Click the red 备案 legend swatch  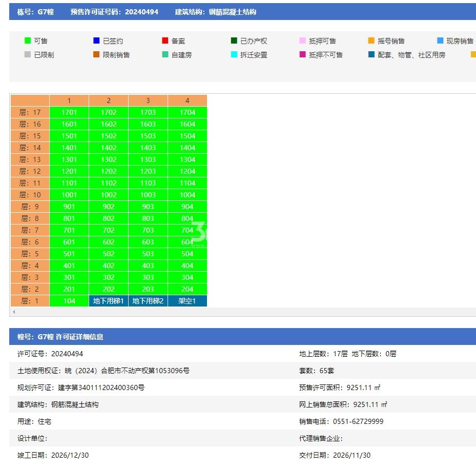pyautogui.click(x=165, y=40)
